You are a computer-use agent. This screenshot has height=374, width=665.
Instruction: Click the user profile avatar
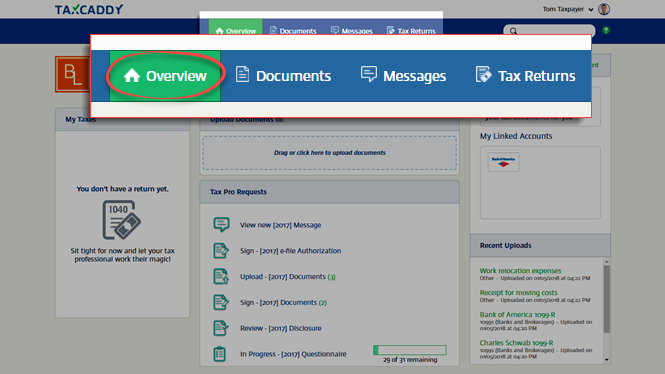pos(604,9)
